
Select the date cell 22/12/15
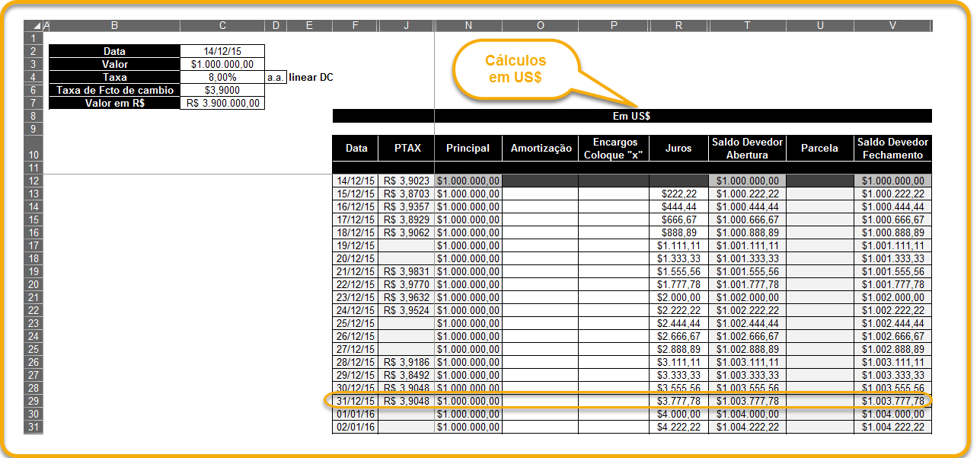click(x=356, y=284)
